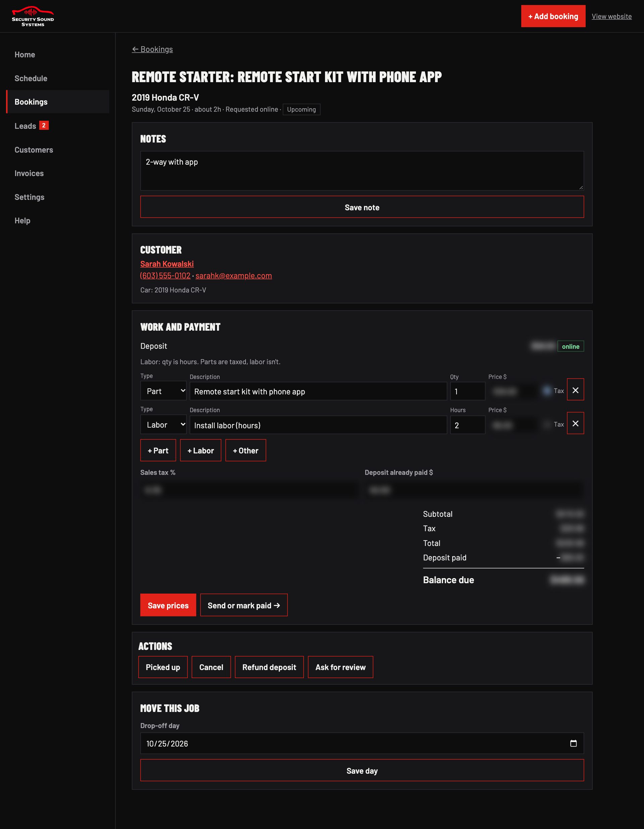Viewport: 644px width, 829px height.
Task: Click Send or mark paid button
Action: click(x=244, y=605)
